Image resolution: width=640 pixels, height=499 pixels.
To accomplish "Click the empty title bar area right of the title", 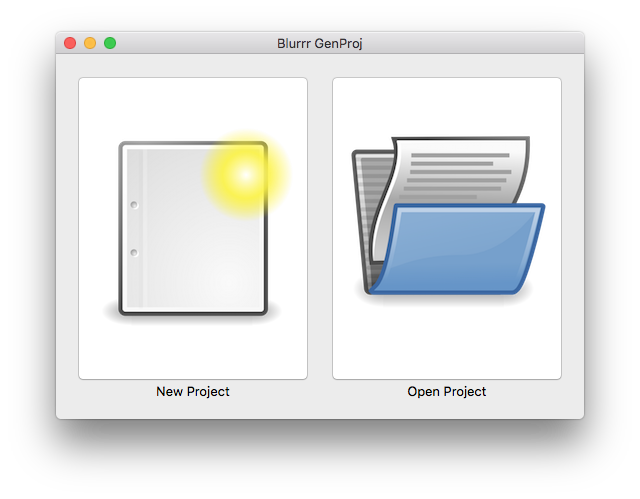I will (470, 43).
